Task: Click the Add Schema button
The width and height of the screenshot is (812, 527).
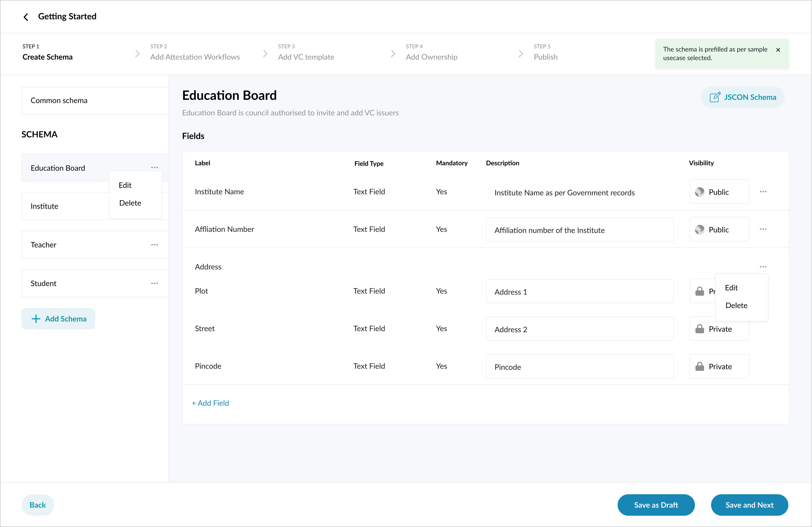Action: click(58, 319)
